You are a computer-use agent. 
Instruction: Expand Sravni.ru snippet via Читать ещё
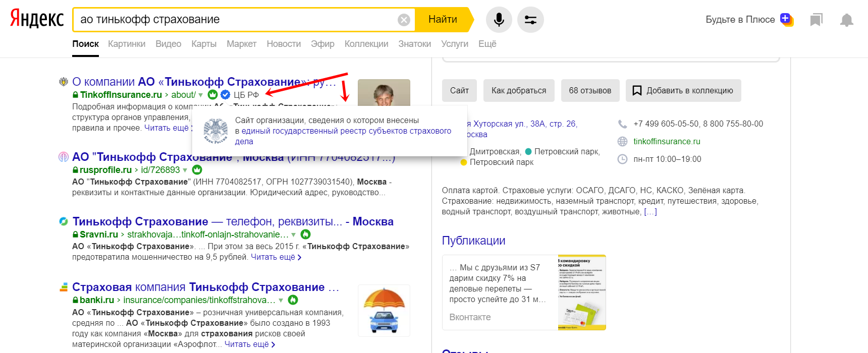tap(276, 257)
